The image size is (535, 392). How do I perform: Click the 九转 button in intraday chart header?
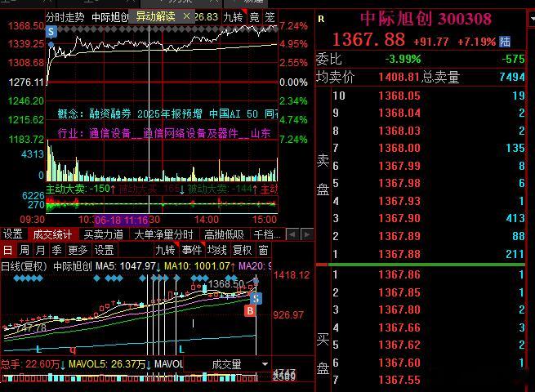point(233,17)
